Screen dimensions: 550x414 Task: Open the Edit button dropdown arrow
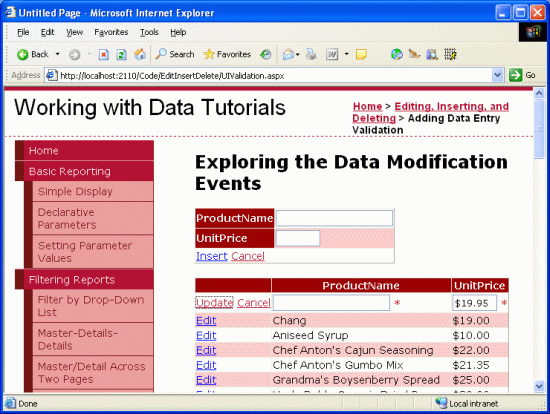tap(347, 54)
